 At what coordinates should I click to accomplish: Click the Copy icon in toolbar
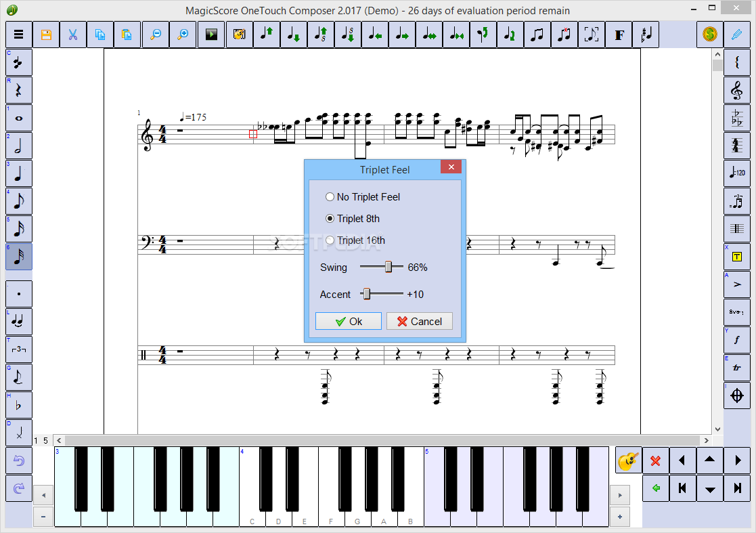pyautogui.click(x=99, y=35)
